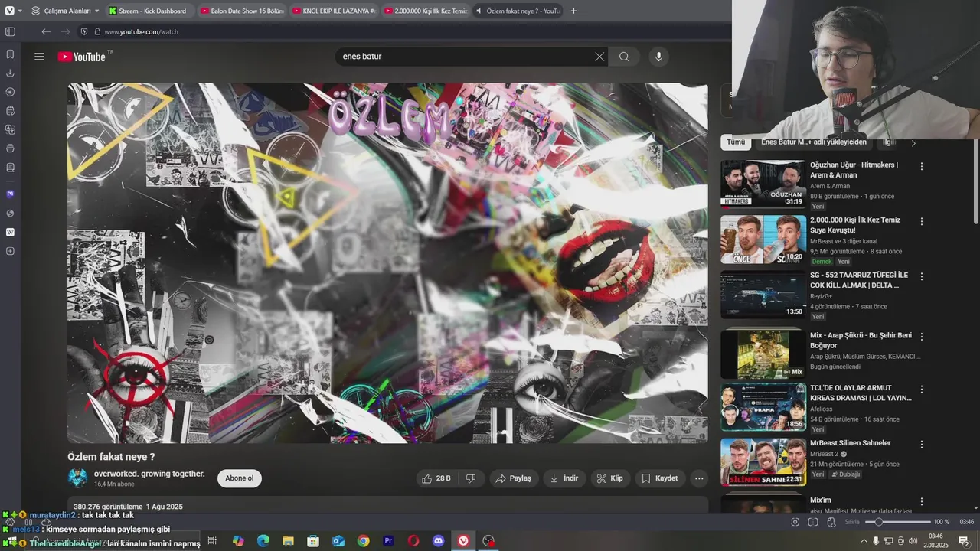Open the three-dot more actions below video

(698, 478)
